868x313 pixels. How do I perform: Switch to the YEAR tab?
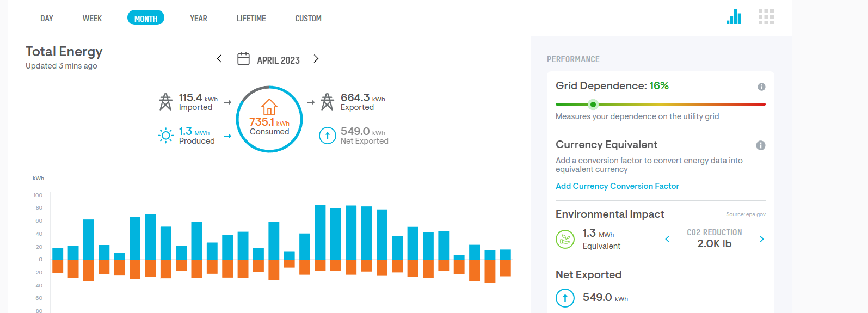[199, 19]
